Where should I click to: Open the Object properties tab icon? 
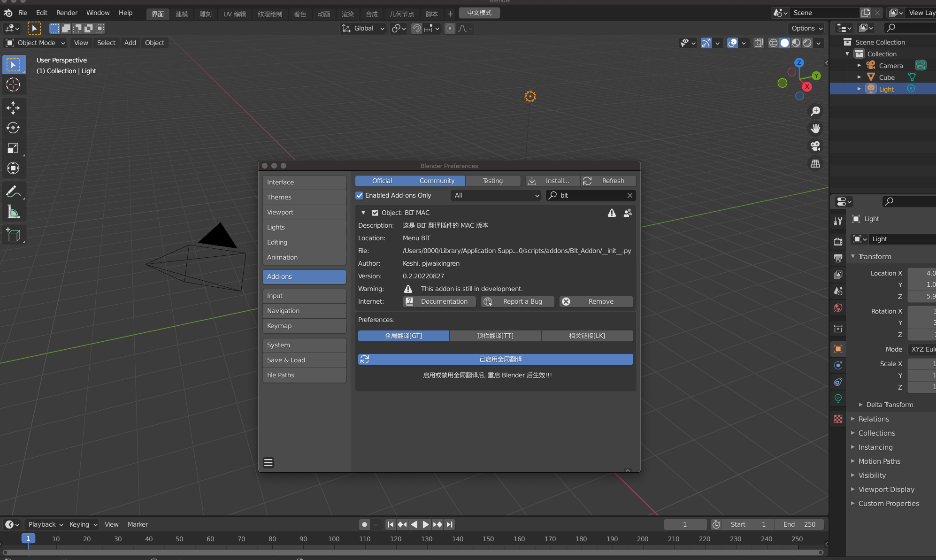838,349
